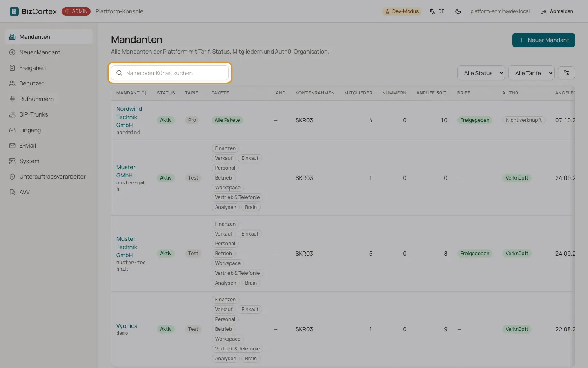The height and width of the screenshot is (368, 588).
Task: Open the DE language switcher
Action: [x=437, y=11]
